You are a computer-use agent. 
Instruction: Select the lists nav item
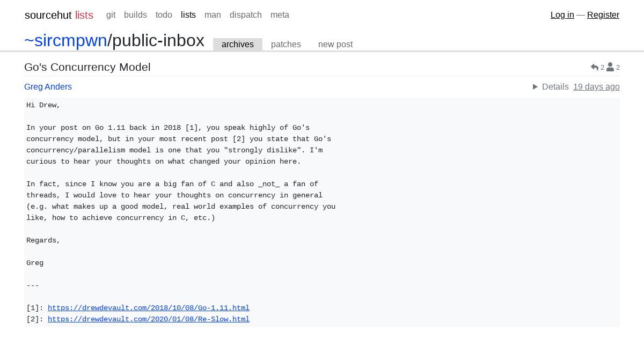click(188, 15)
